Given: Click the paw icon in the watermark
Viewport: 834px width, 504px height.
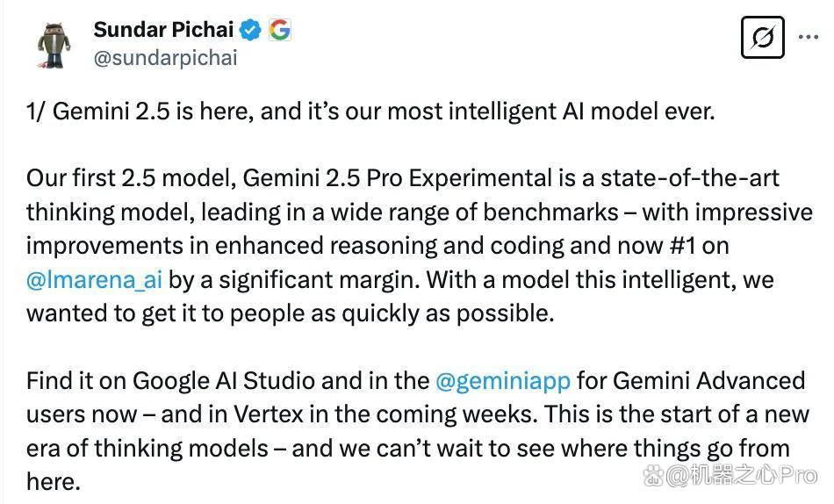Looking at the screenshot, I should coord(653,475).
